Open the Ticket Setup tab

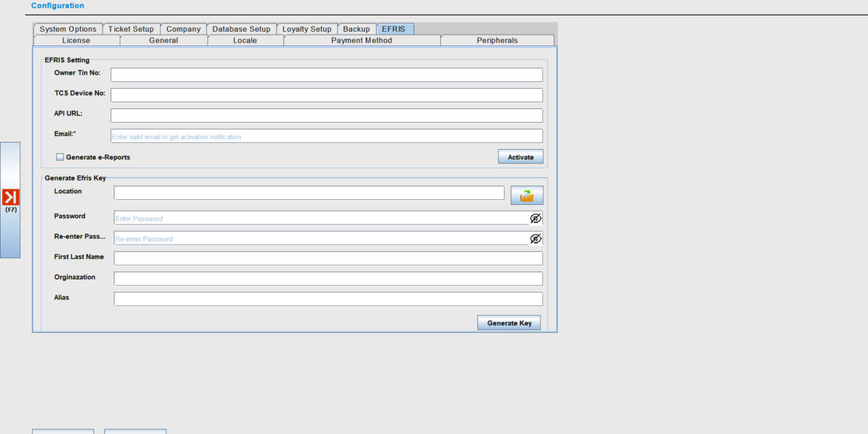[x=131, y=29]
